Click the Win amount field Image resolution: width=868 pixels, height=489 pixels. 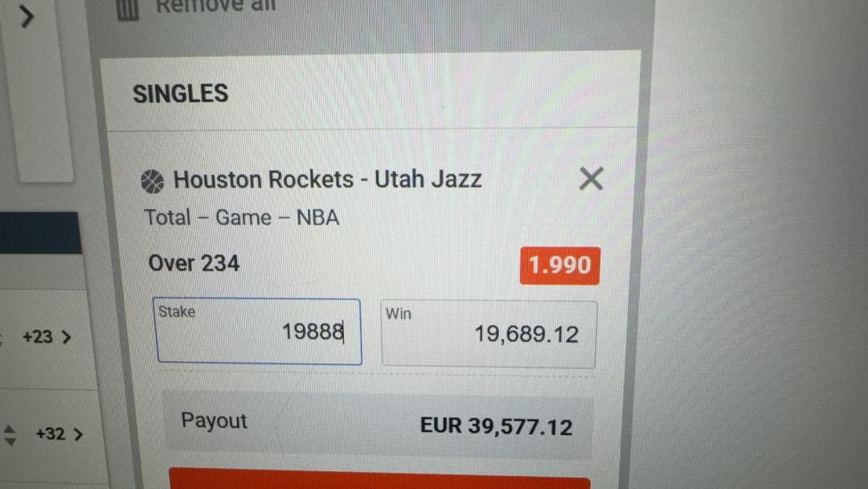(x=489, y=334)
